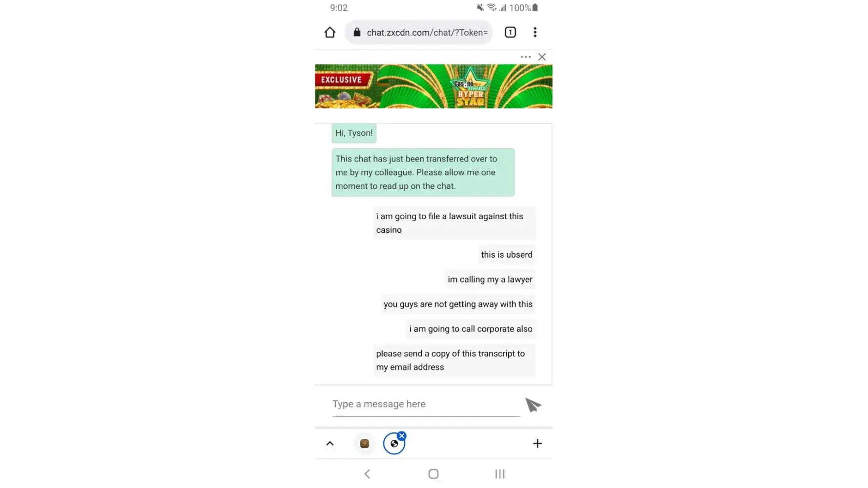This screenshot has height=488, width=868.
Task: Tap the Android home navigation button
Action: click(x=434, y=474)
